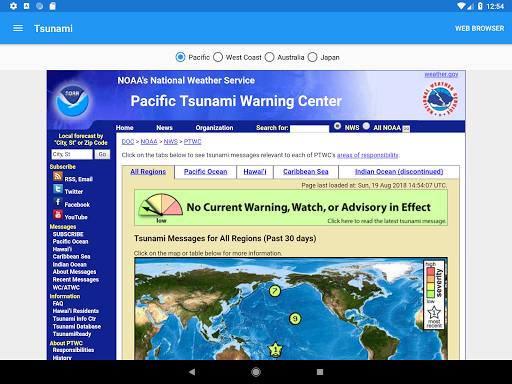Open the sidebar Caribbean Sea link
Screen dimensions: 512x384
click(71, 257)
